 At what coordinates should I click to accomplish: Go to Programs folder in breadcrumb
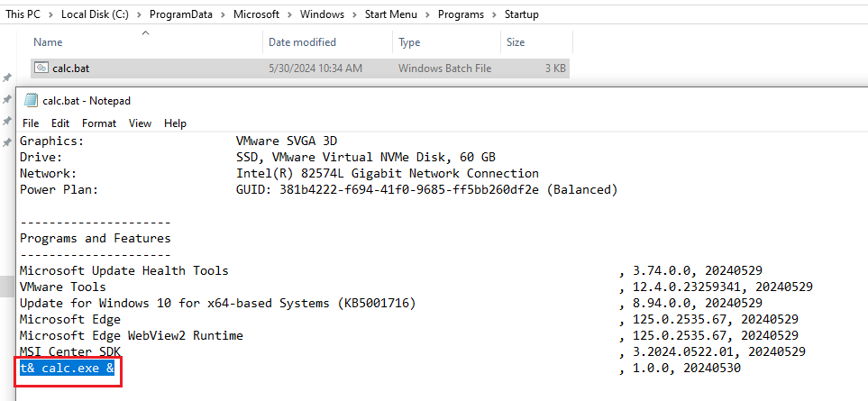(461, 14)
